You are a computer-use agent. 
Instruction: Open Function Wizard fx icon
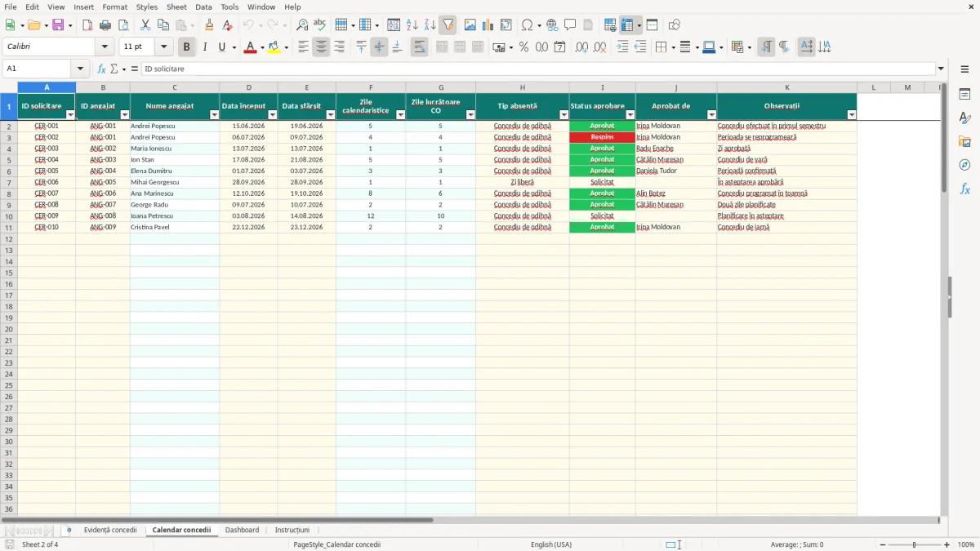point(101,69)
